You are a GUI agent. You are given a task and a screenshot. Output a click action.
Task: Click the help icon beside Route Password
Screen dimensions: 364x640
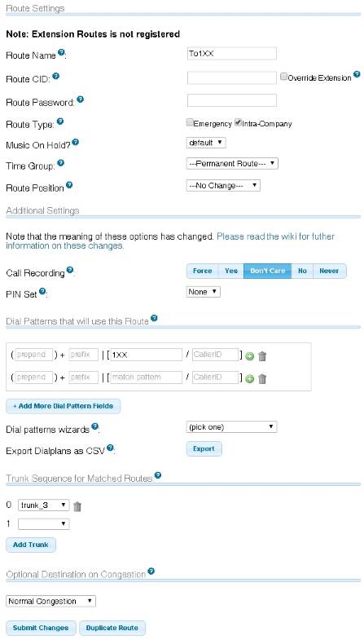pyautogui.click(x=81, y=99)
